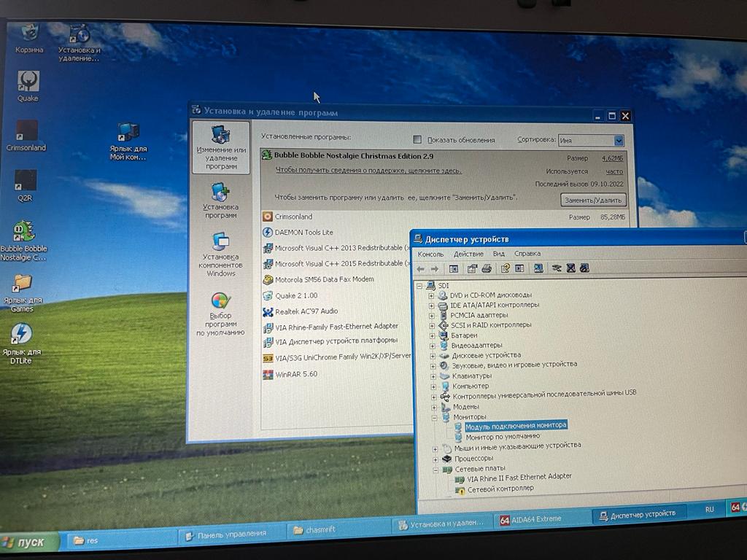747x560 pixels.
Task: Click the Help question-mark icon in Device Manager toolbar
Action: coord(505,268)
